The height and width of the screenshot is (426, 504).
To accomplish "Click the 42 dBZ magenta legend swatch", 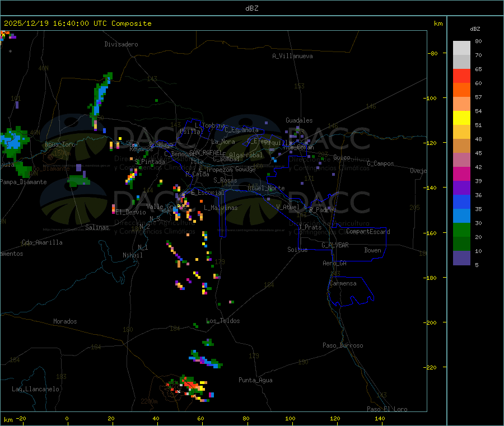I will pos(461,174).
